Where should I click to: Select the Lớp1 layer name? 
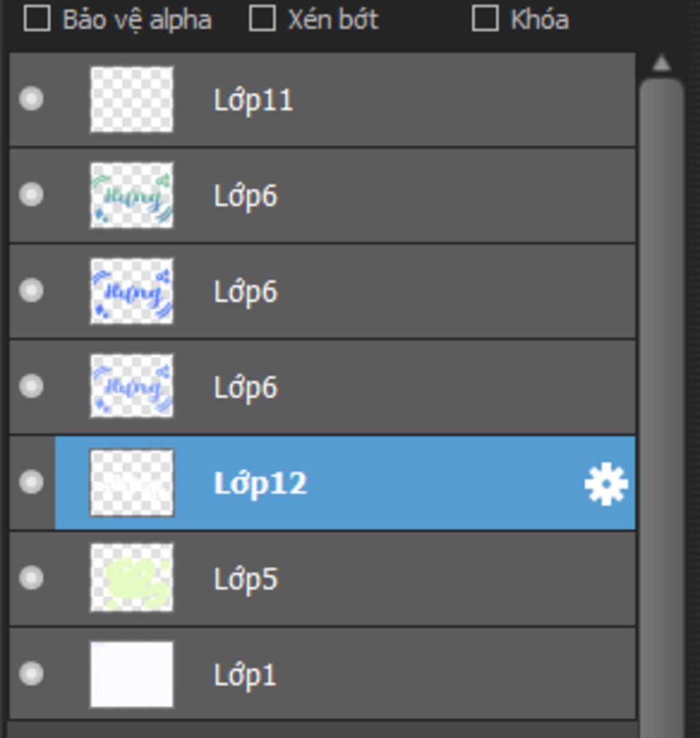pyautogui.click(x=245, y=675)
